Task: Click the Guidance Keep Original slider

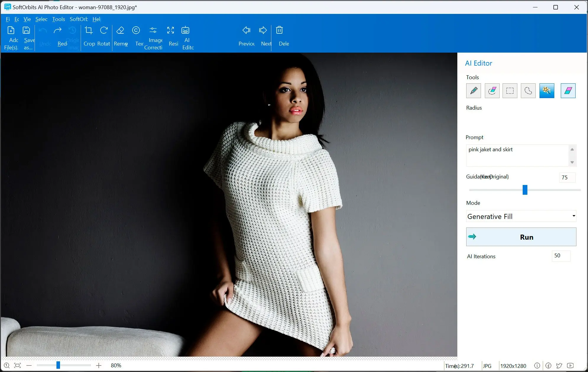Action: [x=525, y=190]
